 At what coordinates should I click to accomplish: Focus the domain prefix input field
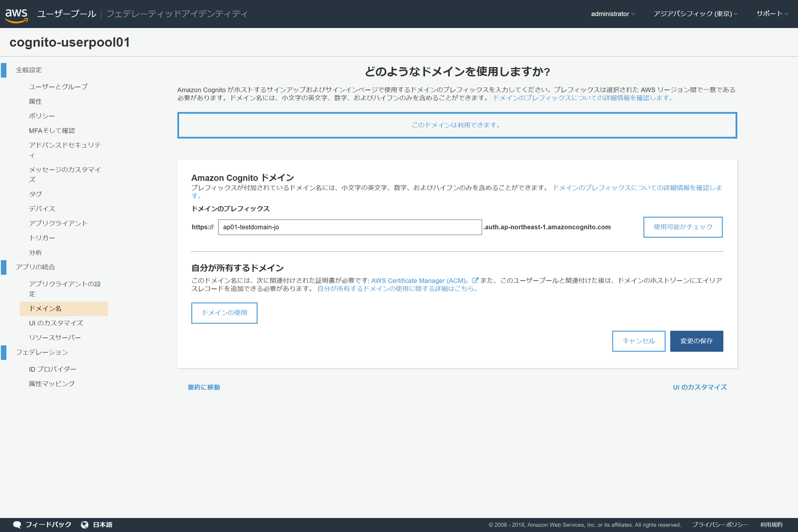pos(350,227)
